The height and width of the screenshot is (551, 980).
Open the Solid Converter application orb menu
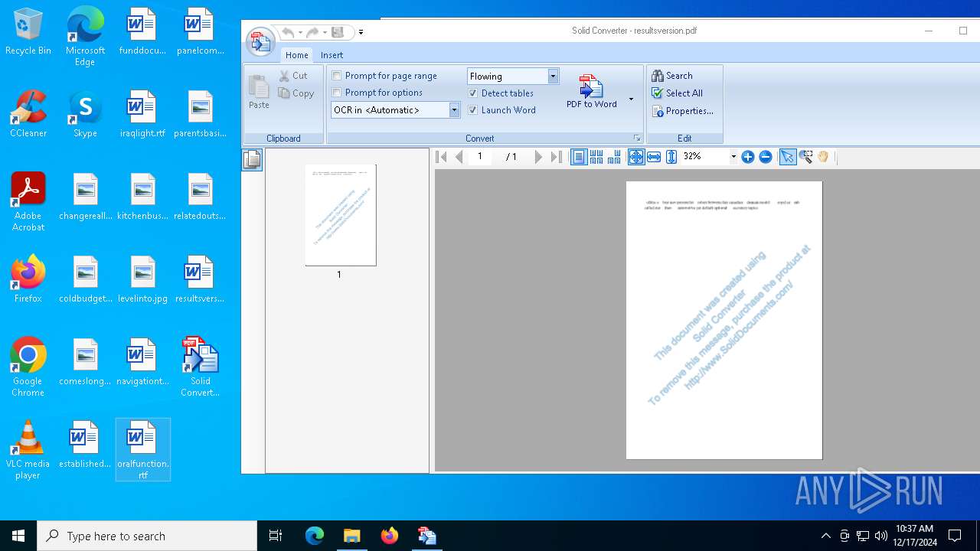coord(260,42)
